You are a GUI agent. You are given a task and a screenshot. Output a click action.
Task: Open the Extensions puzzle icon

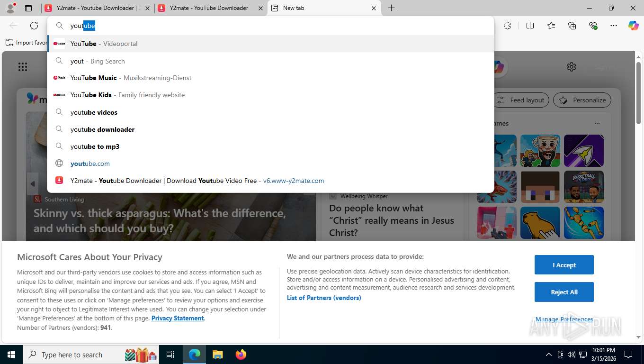[508, 26]
